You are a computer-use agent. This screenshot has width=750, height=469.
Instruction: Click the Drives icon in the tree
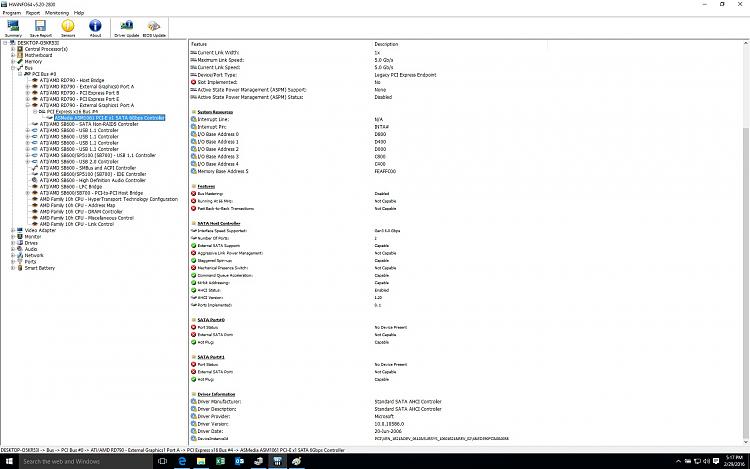click(x=20, y=242)
